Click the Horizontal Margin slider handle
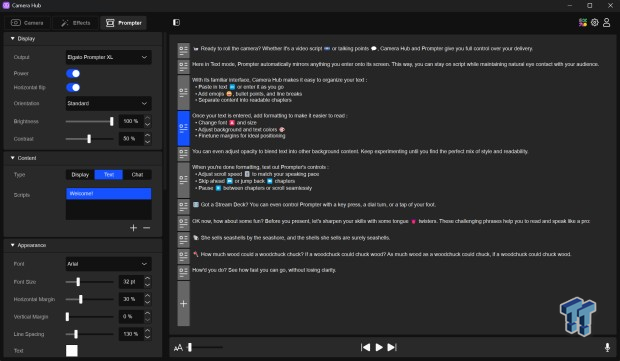 coord(81,299)
